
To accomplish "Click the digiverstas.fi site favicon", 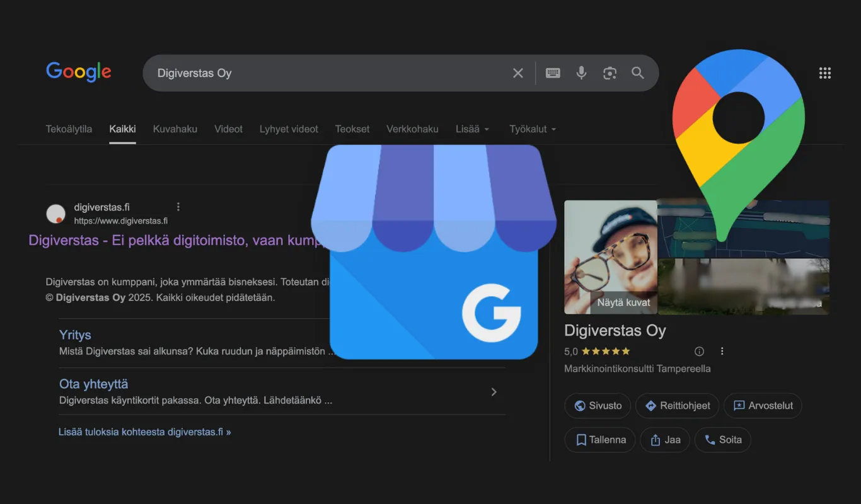I will 56,214.
